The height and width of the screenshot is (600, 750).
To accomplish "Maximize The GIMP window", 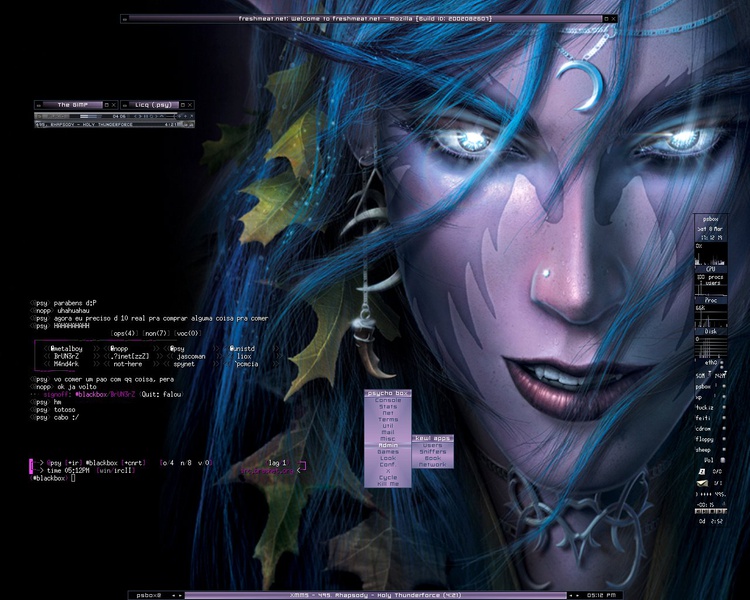I will pos(107,105).
